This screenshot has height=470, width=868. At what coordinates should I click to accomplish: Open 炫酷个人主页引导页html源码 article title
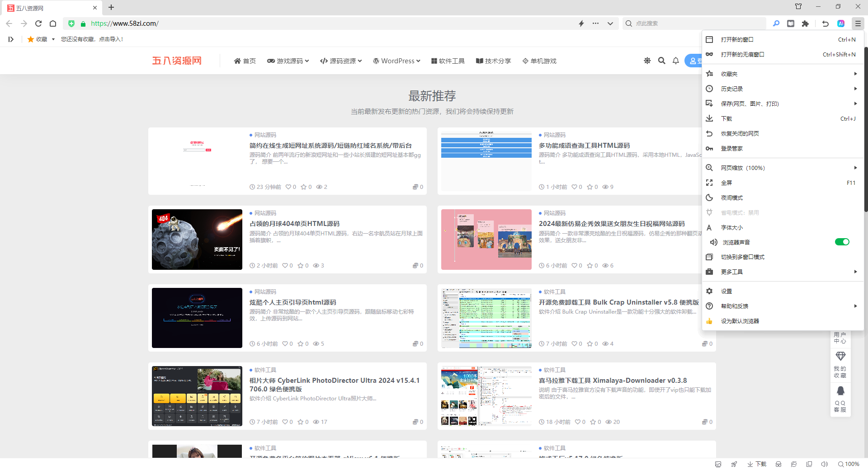coord(293,302)
